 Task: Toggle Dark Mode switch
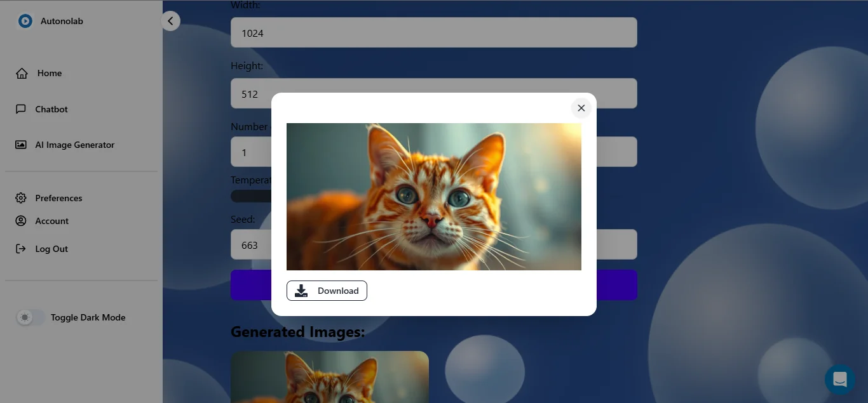click(x=31, y=317)
